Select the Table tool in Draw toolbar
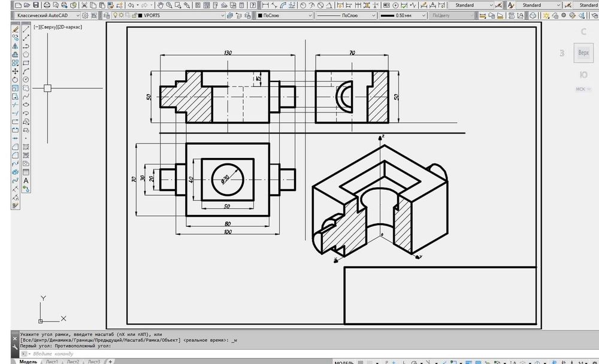The height and width of the screenshot is (364, 599). point(26,172)
